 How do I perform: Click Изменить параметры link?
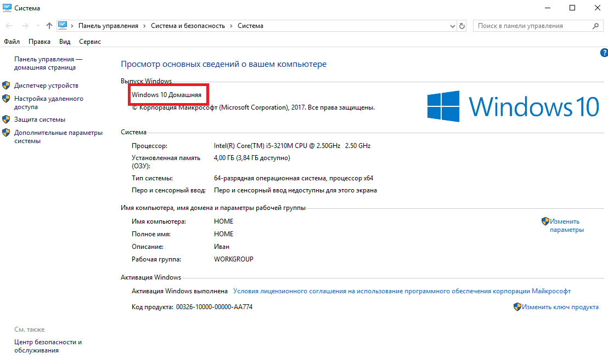pyautogui.click(x=566, y=225)
